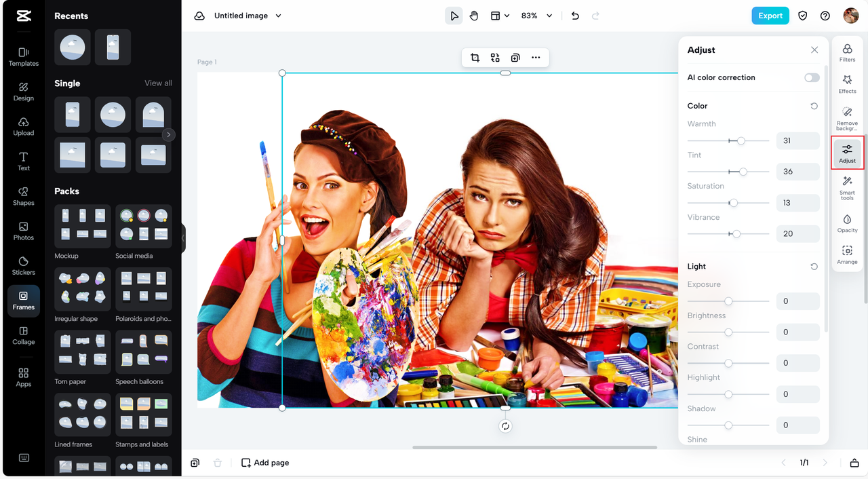Viewport: 868px width, 479px height.
Task: Click the Warmth slider handle
Action: point(741,141)
